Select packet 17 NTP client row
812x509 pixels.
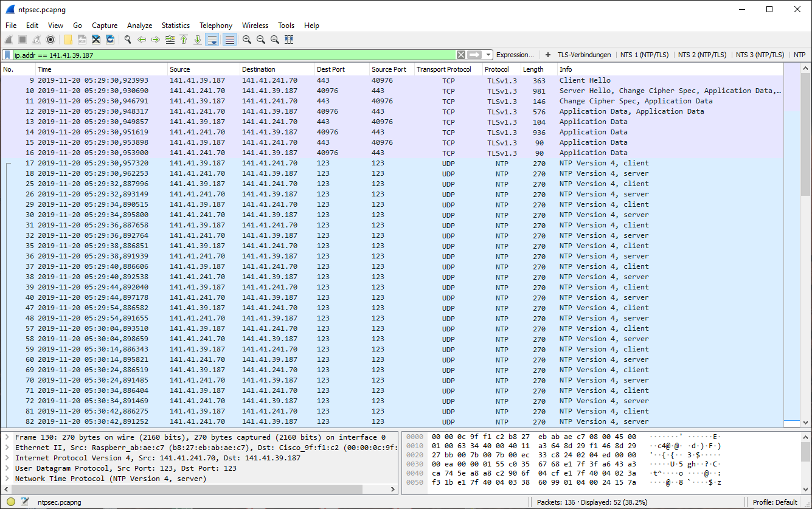392,163
